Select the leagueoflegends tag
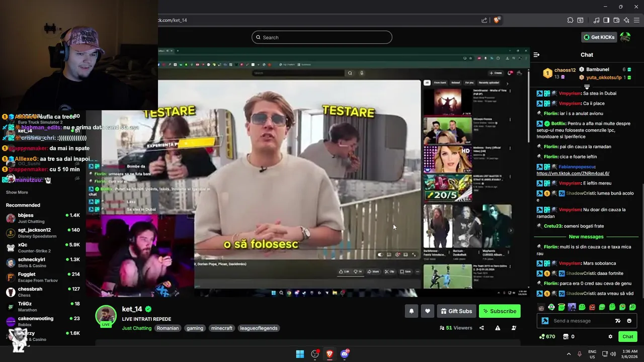644x362 pixels. (259, 328)
